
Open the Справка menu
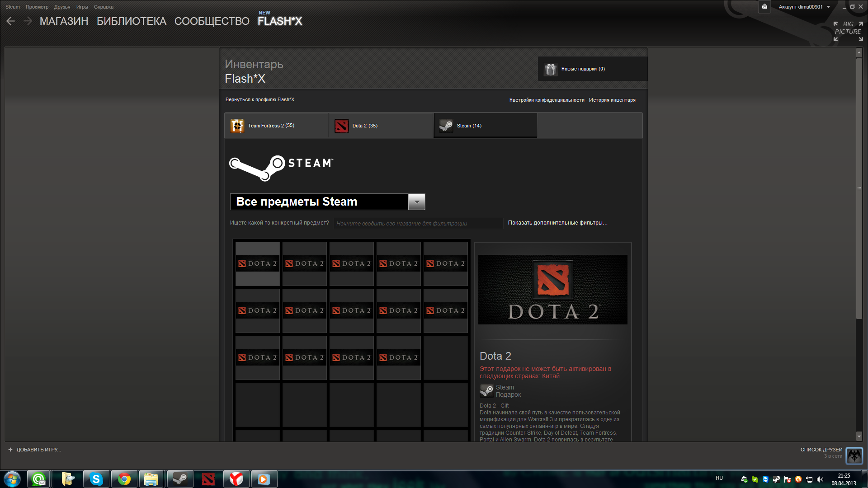tap(104, 7)
